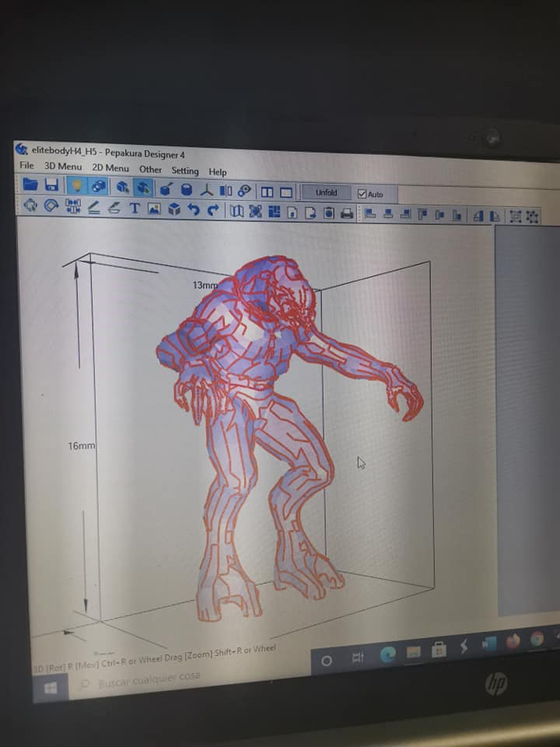The width and height of the screenshot is (560, 747).
Task: Click the linked gears eye icon
Action: (x=244, y=191)
